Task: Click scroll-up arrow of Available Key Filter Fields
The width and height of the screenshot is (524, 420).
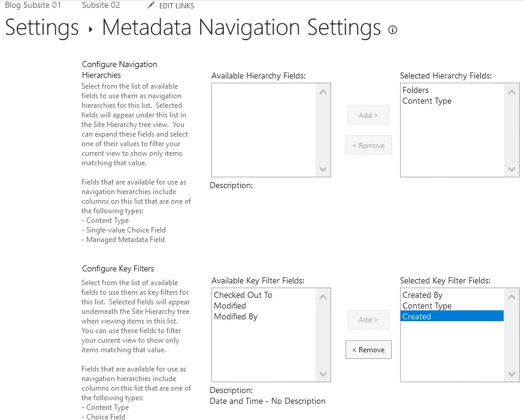Action: click(323, 295)
